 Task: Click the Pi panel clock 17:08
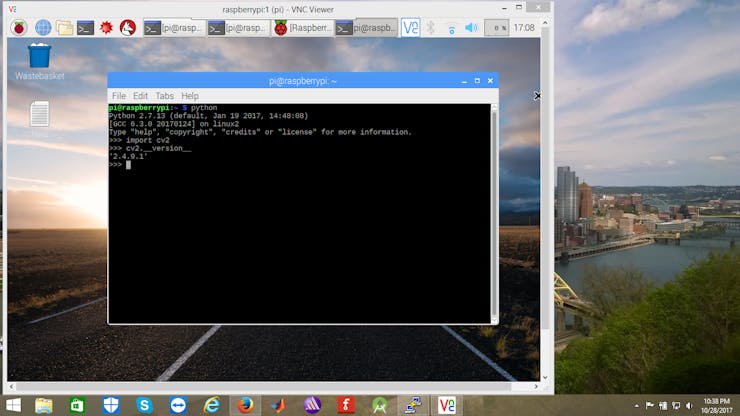pos(524,28)
